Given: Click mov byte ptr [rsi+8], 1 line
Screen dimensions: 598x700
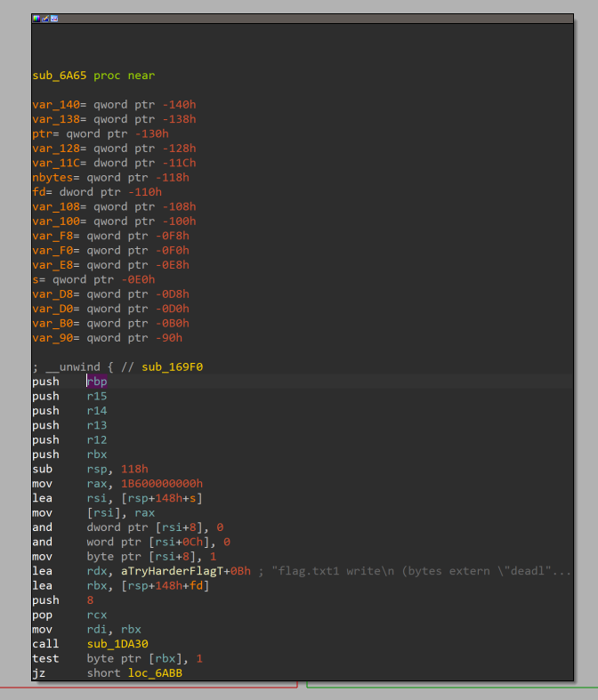Looking at the screenshot, I should 125,557.
